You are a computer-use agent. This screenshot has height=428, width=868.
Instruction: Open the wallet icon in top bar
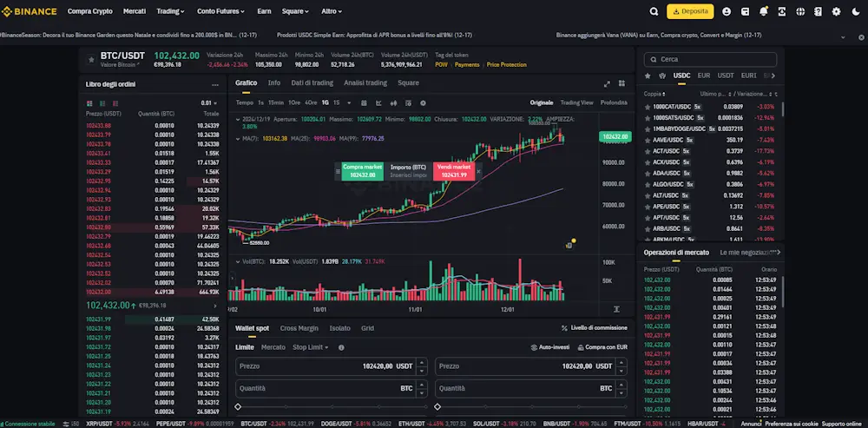point(745,11)
